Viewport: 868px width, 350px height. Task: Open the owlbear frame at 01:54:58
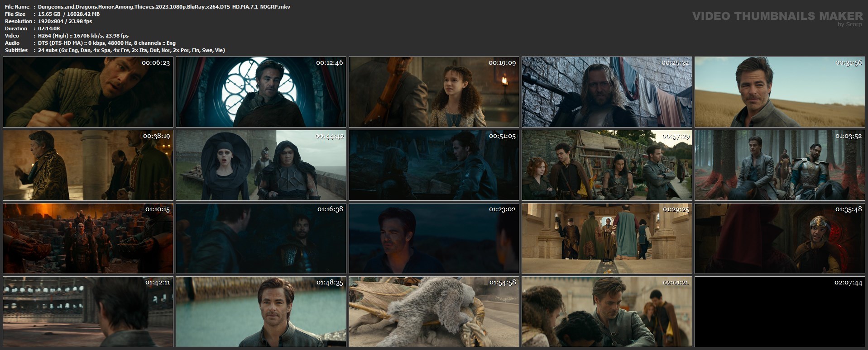434,312
